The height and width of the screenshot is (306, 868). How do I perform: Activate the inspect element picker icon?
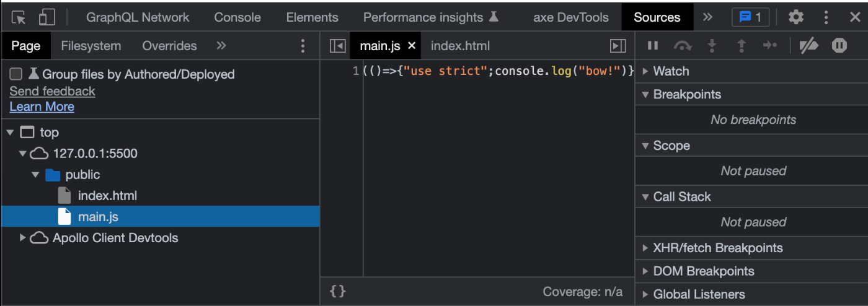19,17
